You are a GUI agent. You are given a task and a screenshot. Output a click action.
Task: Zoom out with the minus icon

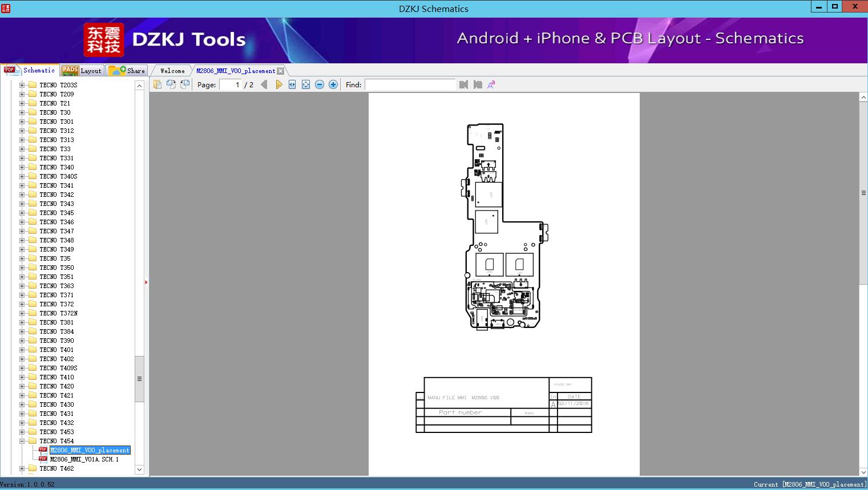coord(320,84)
